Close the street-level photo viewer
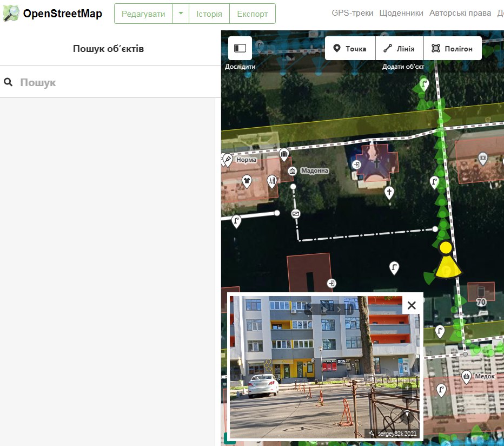This screenshot has width=504, height=446. [x=412, y=305]
